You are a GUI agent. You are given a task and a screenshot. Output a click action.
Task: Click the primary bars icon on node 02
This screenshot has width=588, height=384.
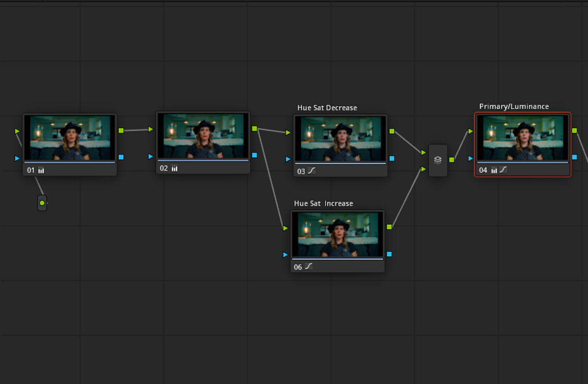pyautogui.click(x=174, y=168)
